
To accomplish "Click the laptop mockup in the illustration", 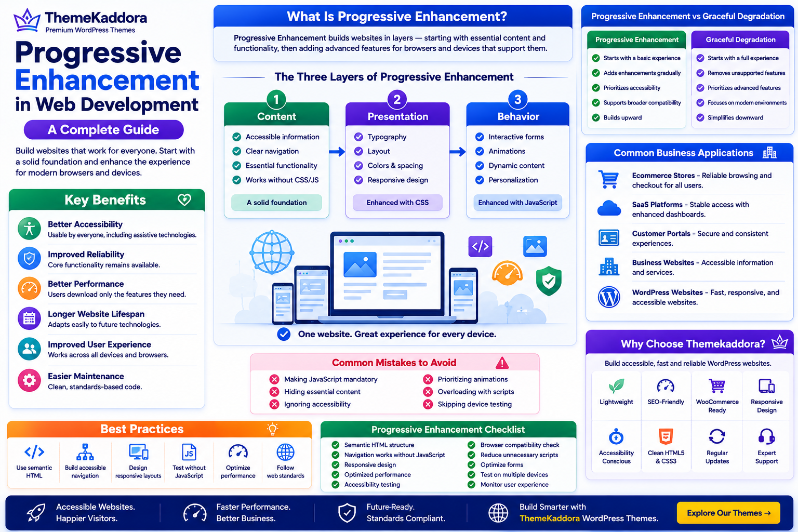I will click(387, 276).
